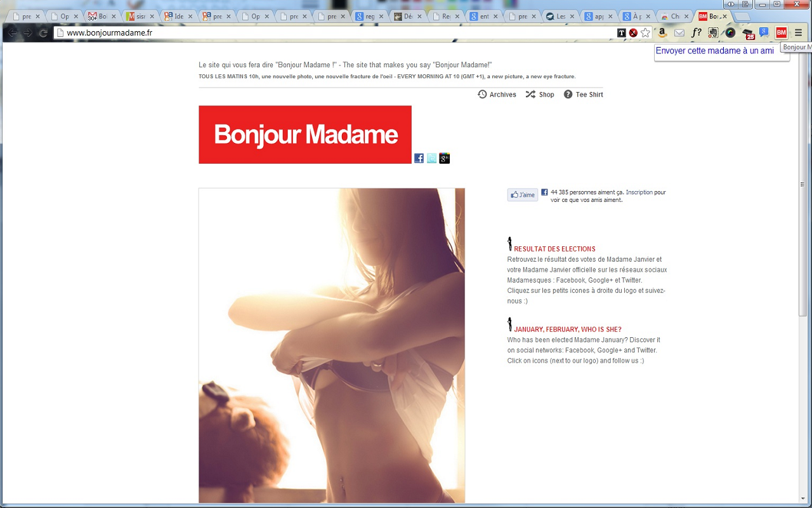Open the Shop link
The width and height of the screenshot is (812, 508).
point(546,95)
